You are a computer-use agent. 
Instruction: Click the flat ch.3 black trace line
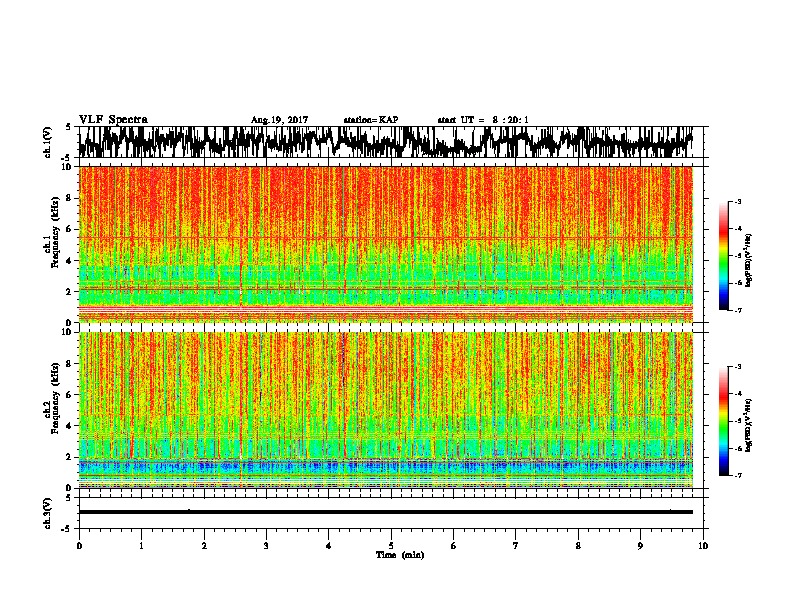click(386, 512)
